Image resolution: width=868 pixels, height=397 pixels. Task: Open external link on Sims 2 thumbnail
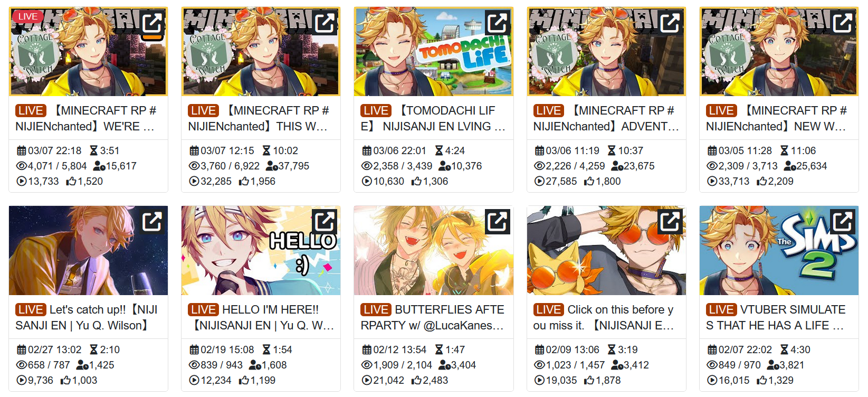[843, 222]
